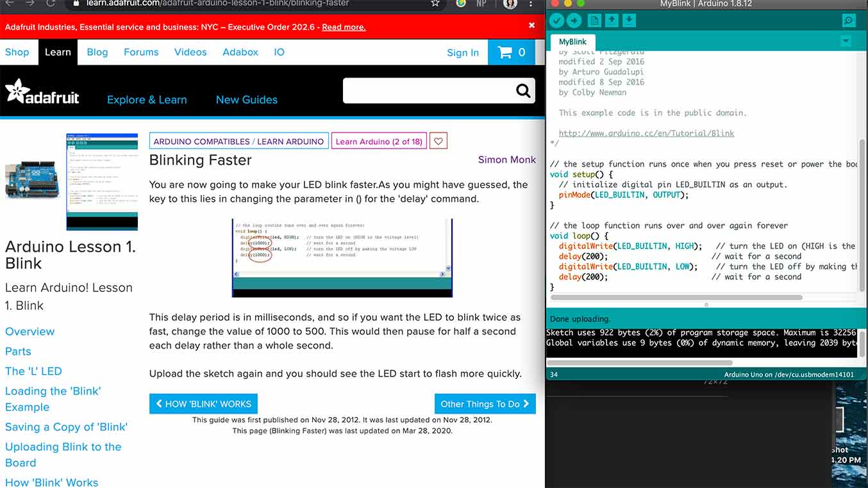868x488 pixels.
Task: Click the shopping cart icon on Adafruit
Action: (505, 53)
